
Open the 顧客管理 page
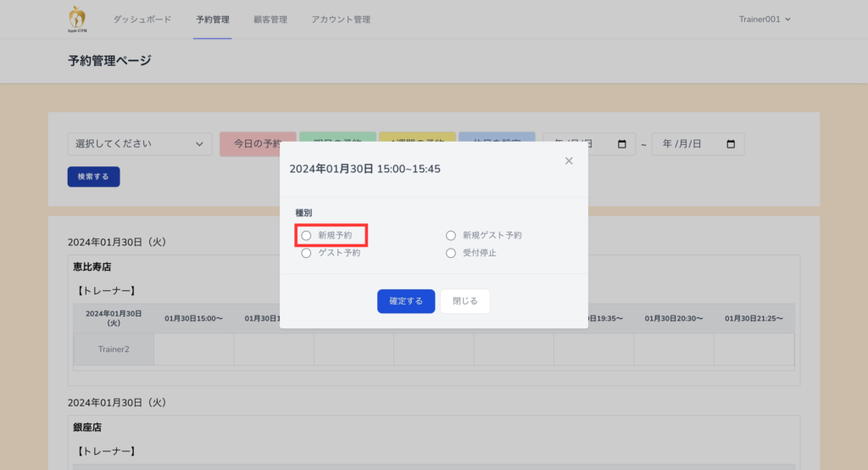(270, 20)
